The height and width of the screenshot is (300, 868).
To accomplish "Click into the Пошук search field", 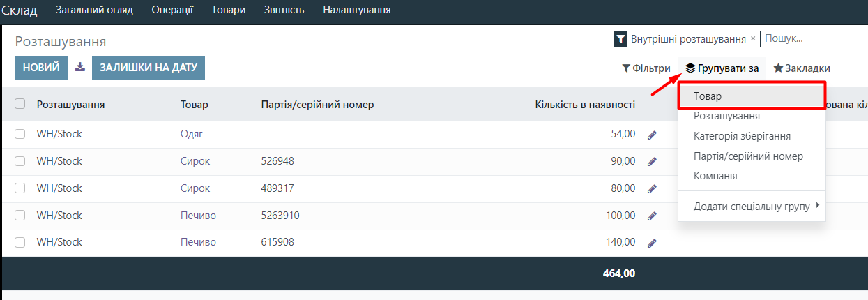I will click(812, 39).
